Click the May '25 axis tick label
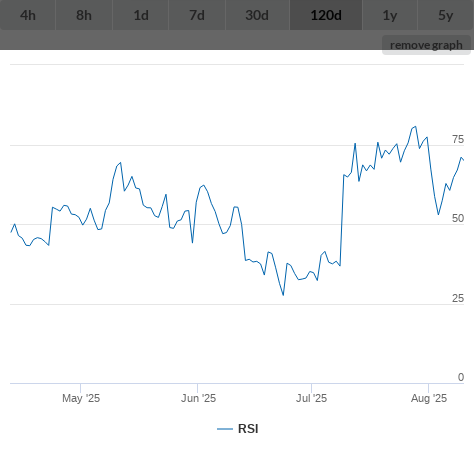 (81, 398)
